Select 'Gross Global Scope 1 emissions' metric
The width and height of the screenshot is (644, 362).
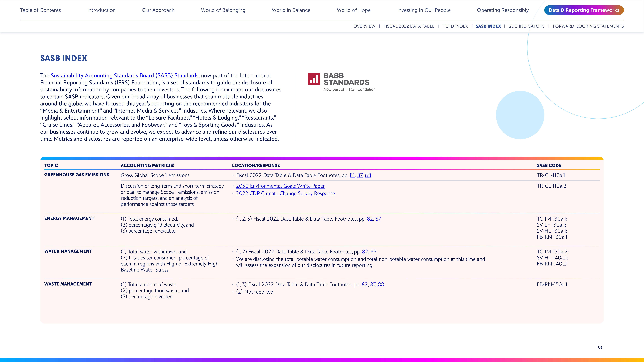tap(155, 175)
